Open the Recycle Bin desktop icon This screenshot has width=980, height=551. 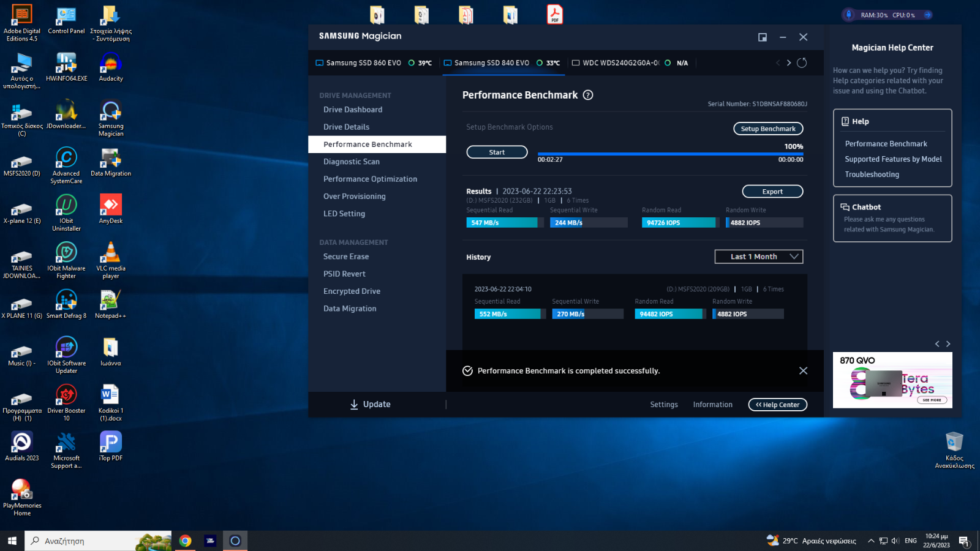[954, 450]
